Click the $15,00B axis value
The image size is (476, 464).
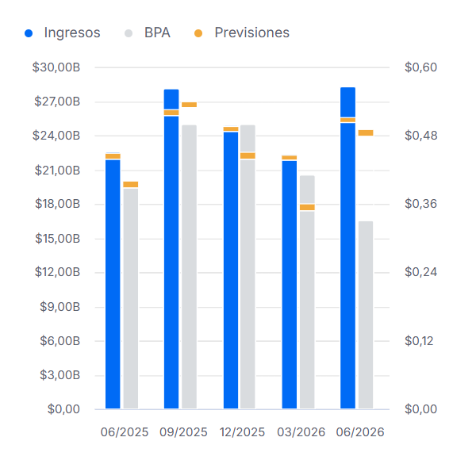pyautogui.click(x=57, y=239)
